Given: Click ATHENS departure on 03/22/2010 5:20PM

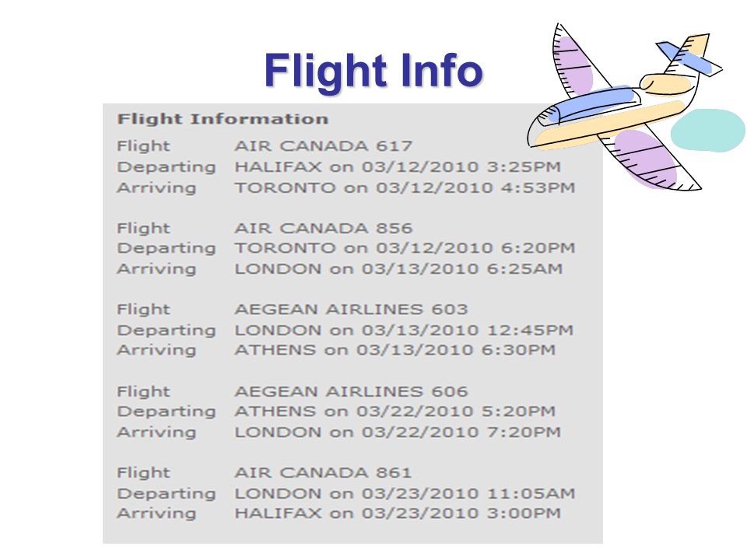Looking at the screenshot, I should point(395,411).
